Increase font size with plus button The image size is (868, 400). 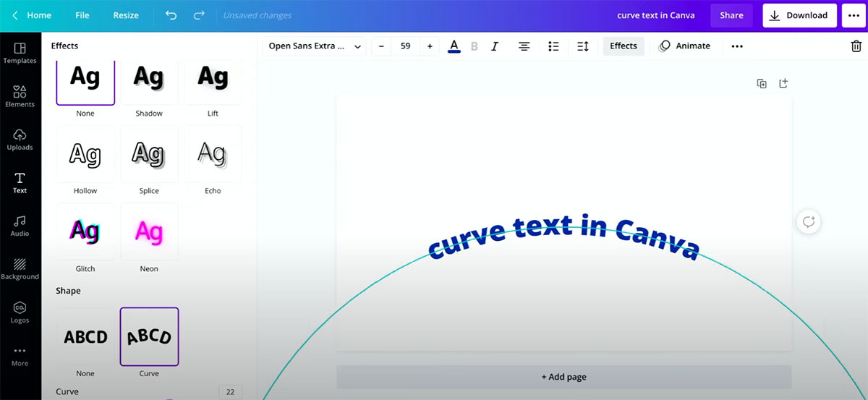430,46
